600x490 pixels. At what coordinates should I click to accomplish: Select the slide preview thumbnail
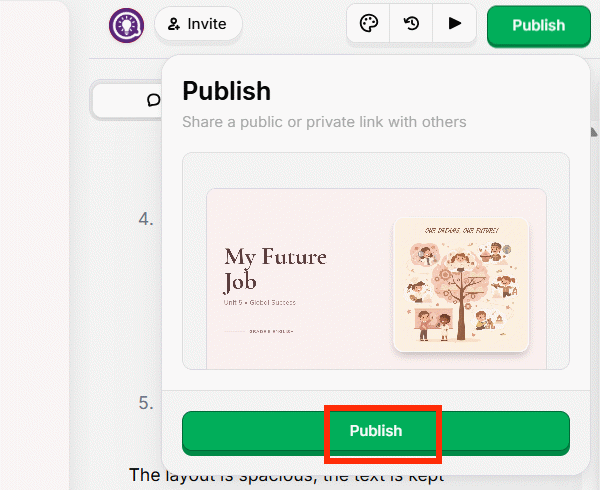376,270
